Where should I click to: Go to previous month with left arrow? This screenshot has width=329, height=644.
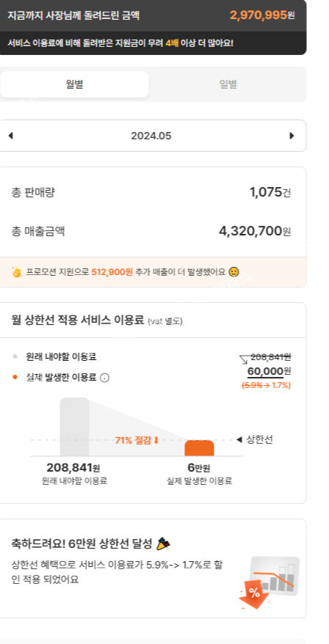point(11,136)
